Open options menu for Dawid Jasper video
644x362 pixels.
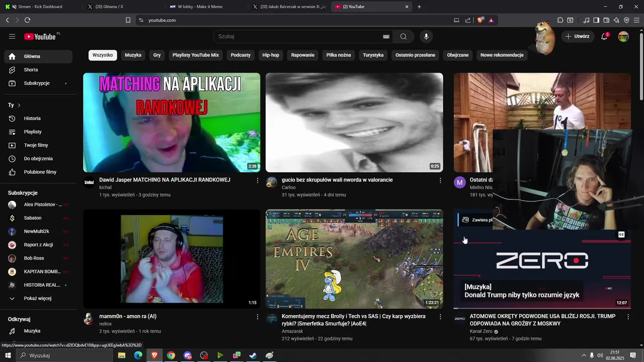(258, 180)
